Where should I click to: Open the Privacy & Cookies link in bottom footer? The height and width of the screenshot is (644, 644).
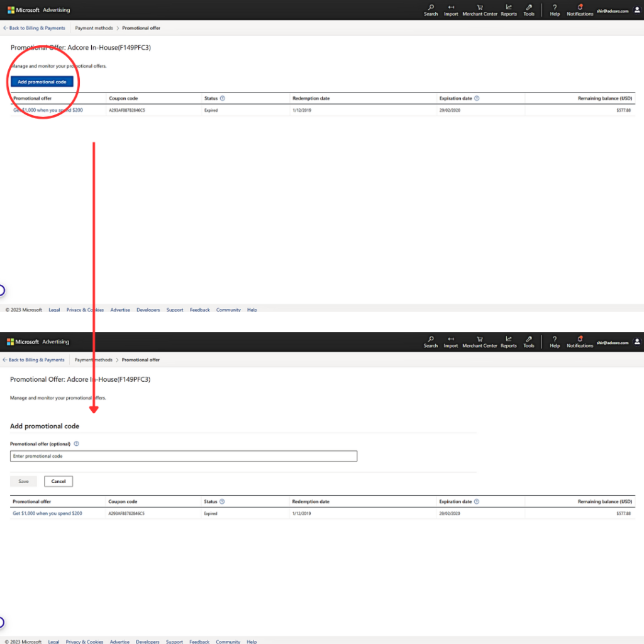coord(84,641)
